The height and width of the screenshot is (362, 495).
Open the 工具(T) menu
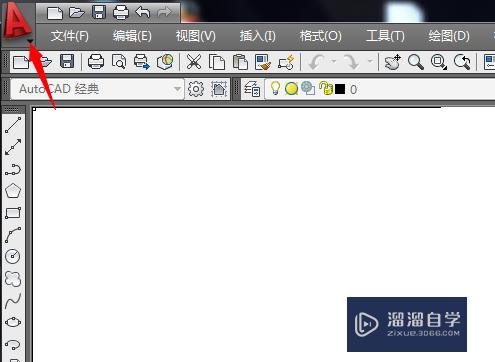[x=385, y=36]
